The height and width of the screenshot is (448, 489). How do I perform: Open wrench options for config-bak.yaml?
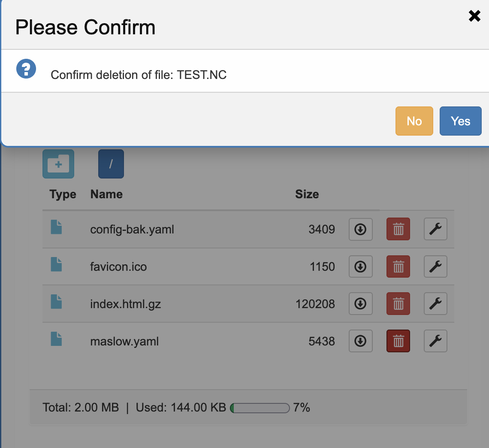[435, 230]
